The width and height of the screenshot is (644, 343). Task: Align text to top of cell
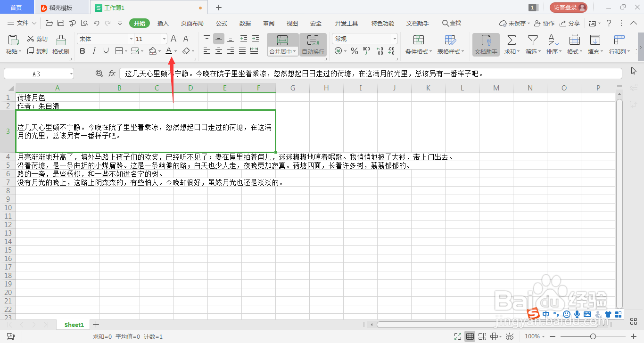[x=206, y=39]
